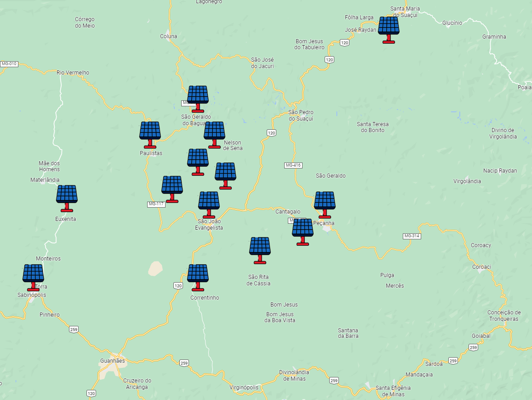Click the Virginópolis town label
Viewport: 532px width, 400px height.
pyautogui.click(x=244, y=388)
